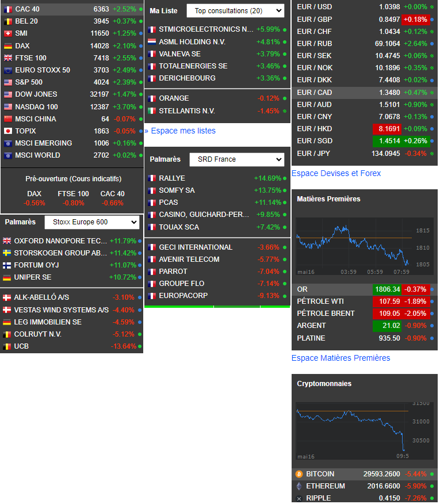This screenshot has width=440, height=504.
Task: Click the German flag next to DAX
Action: tap(8, 46)
